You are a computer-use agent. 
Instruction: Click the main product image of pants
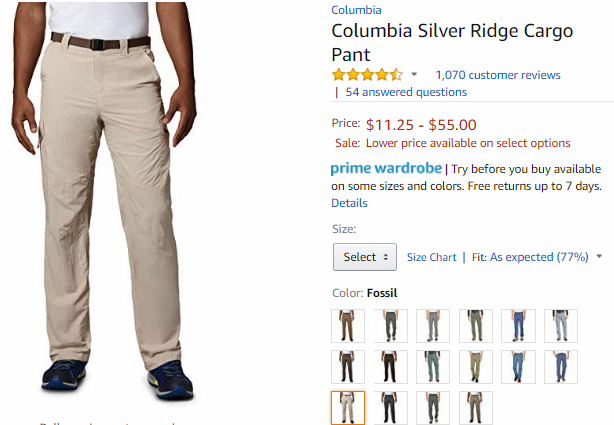pos(115,200)
